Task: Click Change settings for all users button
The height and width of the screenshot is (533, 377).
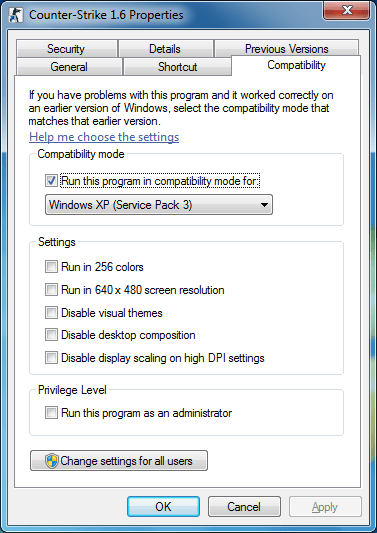Action: [x=119, y=461]
